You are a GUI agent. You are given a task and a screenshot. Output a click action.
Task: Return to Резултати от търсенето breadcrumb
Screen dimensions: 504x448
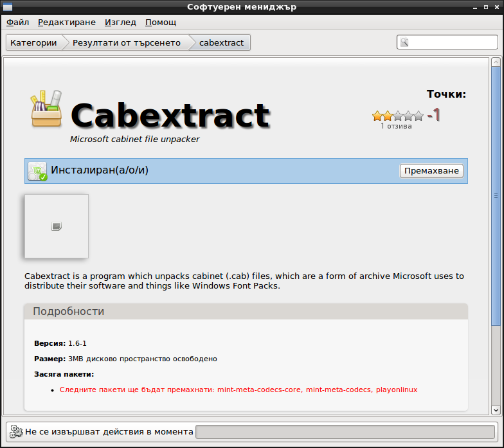point(126,42)
